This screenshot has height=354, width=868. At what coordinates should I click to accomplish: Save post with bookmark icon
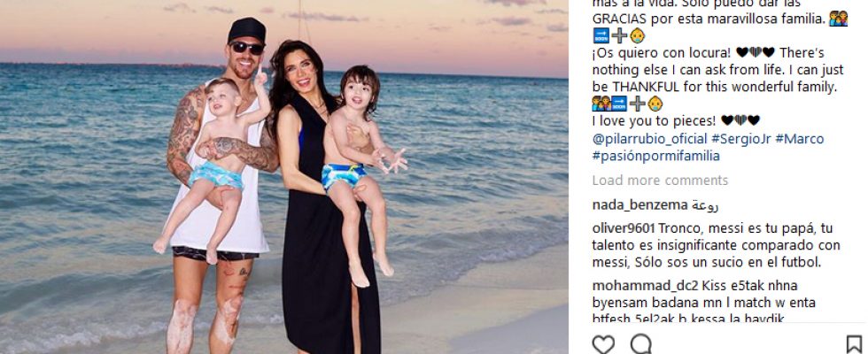pyautogui.click(x=854, y=344)
